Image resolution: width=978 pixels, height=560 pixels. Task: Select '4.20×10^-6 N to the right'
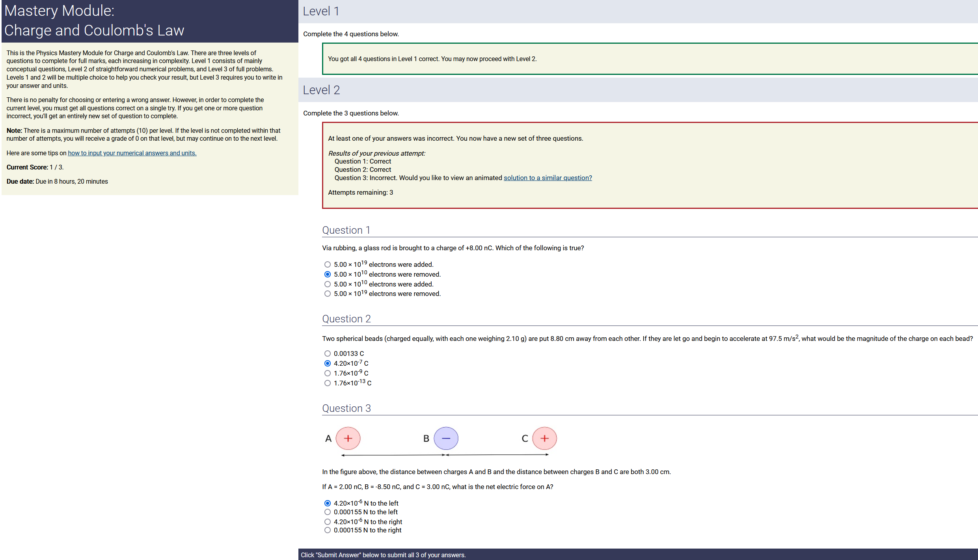[327, 522]
